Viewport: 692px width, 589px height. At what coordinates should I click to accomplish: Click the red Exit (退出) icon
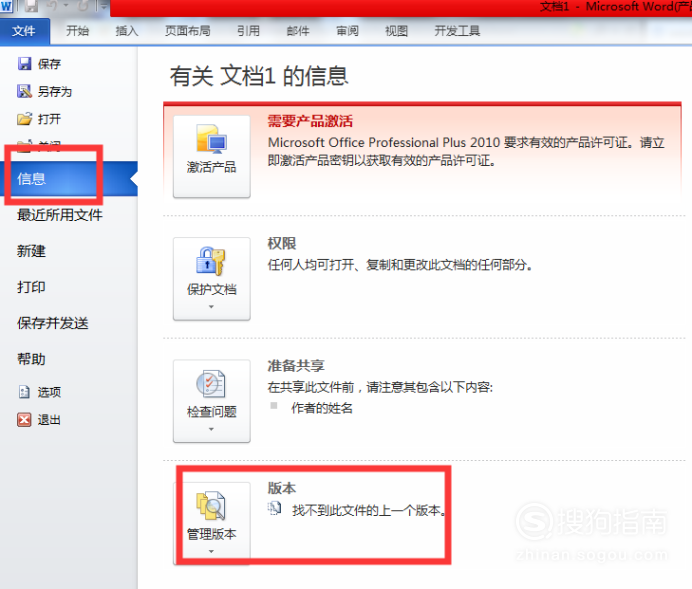[x=24, y=420]
